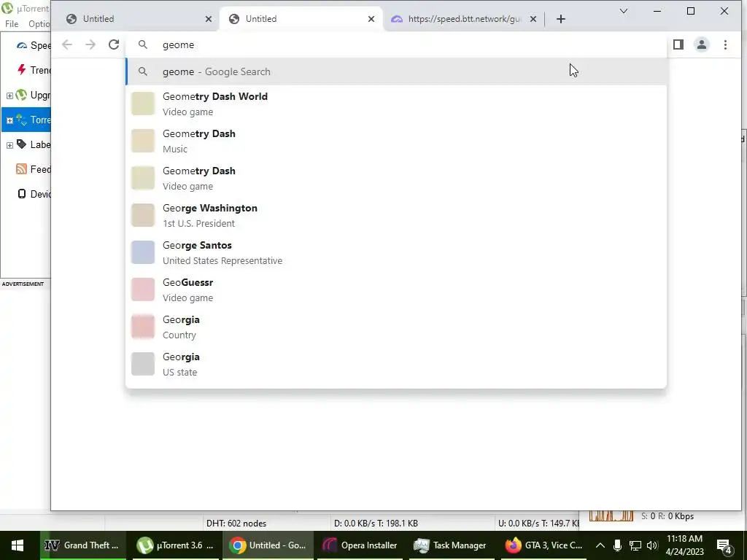747x560 pixels.
Task: Click GeoGuessr thumbnail image
Action: (x=143, y=289)
